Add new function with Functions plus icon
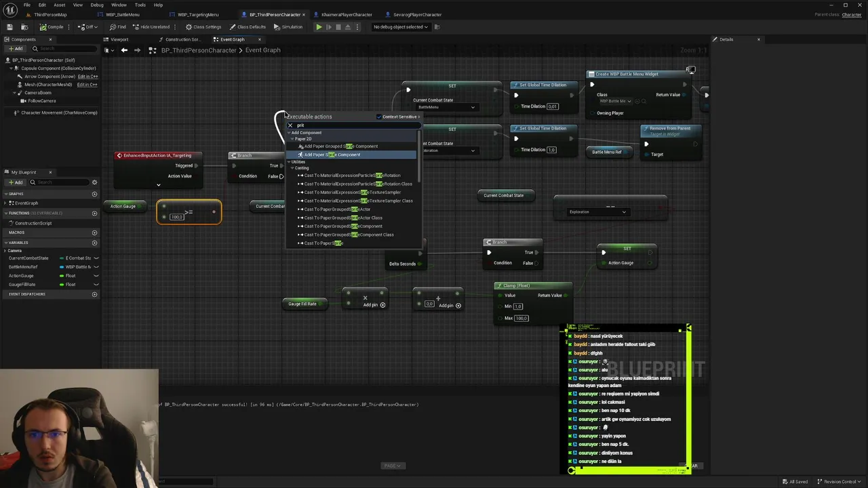The image size is (868, 488). [x=94, y=213]
